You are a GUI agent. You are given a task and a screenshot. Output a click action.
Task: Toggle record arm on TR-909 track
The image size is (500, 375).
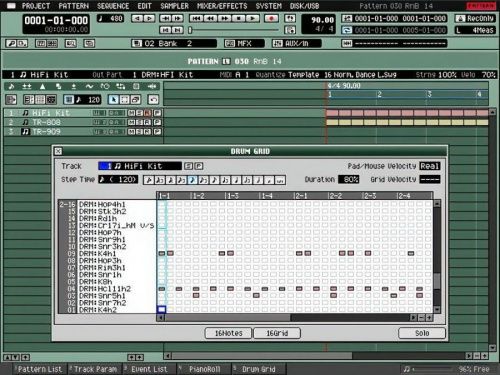tap(148, 132)
